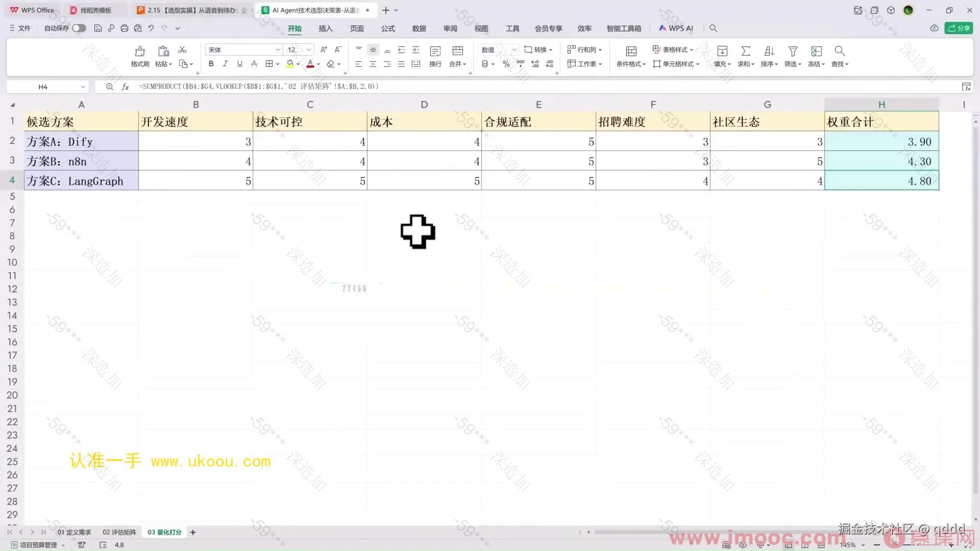Click the Sort (排序) icon
The image size is (980, 551).
769,51
